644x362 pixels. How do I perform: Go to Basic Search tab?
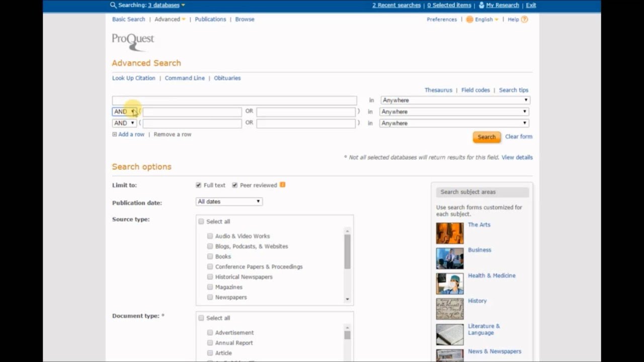[128, 19]
